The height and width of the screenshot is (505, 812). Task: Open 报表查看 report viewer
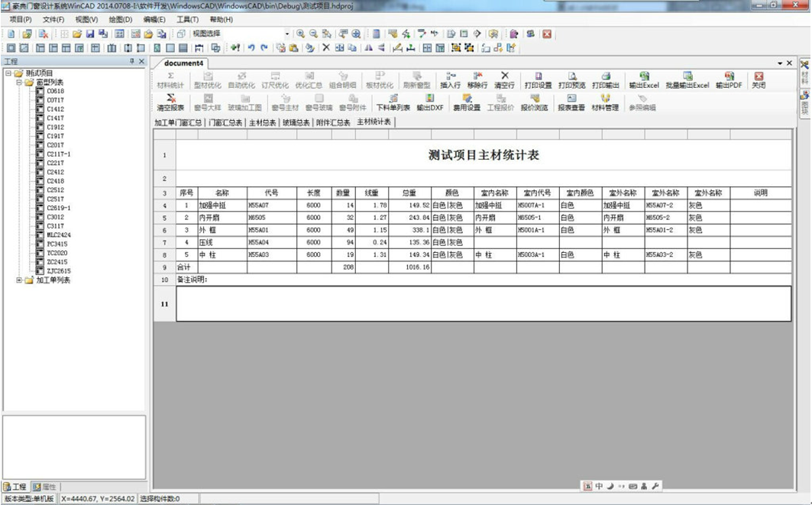point(571,102)
